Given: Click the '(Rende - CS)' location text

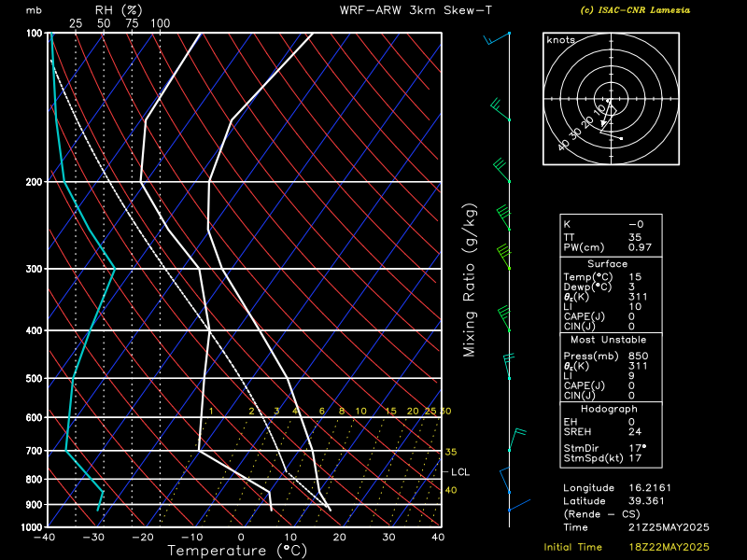Looking at the screenshot, I should pyautogui.click(x=602, y=514).
